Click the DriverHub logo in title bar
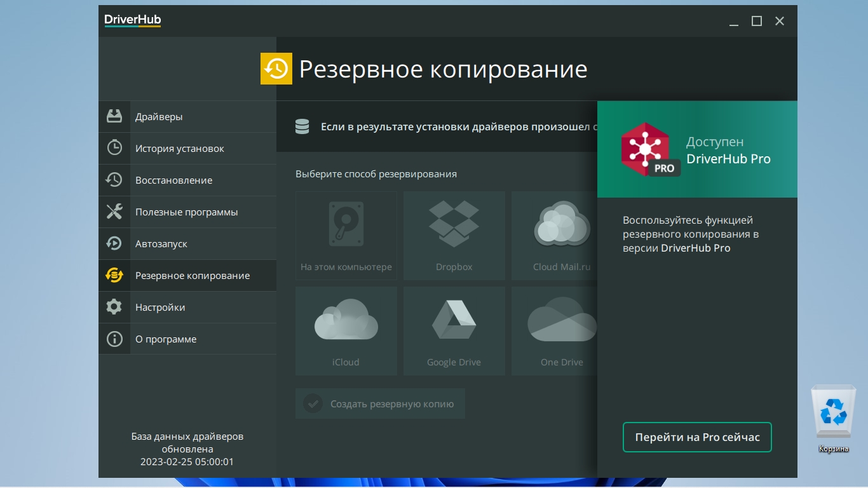The width and height of the screenshot is (868, 488). click(133, 20)
